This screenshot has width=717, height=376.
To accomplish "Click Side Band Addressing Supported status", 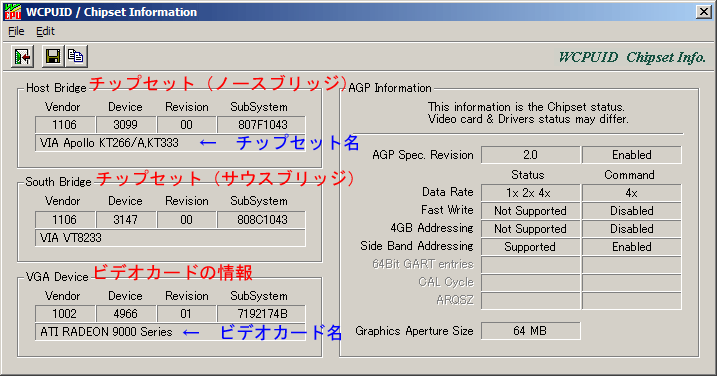I will coord(530,247).
